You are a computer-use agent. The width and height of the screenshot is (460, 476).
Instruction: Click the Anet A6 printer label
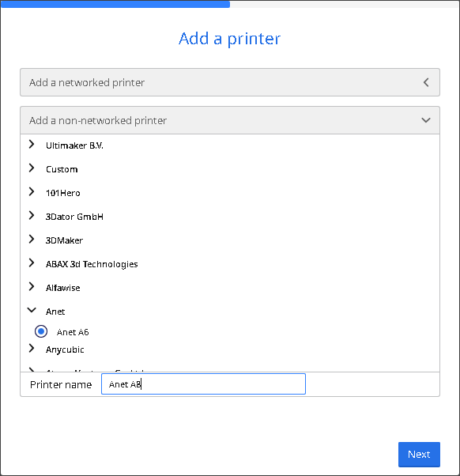coord(73,332)
